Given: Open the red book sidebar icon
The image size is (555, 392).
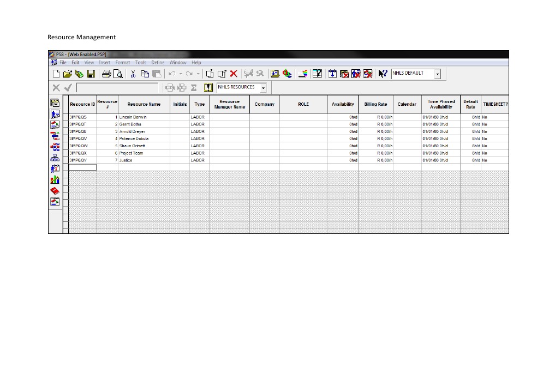Looking at the screenshot, I should point(55,191).
